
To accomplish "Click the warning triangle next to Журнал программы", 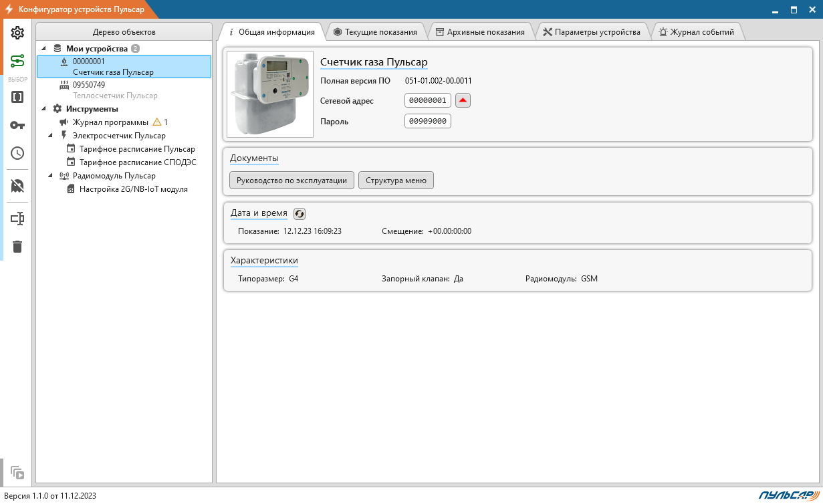I will pos(157,122).
